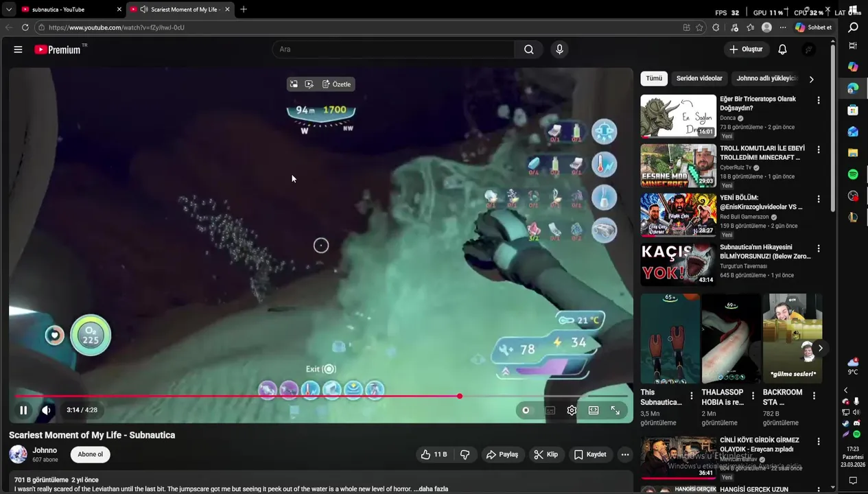The width and height of the screenshot is (868, 494).
Task: Save video with Kaydet button
Action: (x=590, y=454)
